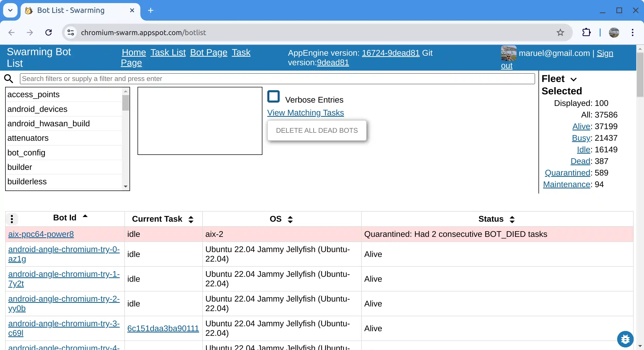Image resolution: width=644 pixels, height=350 pixels.
Task: Click the bug report floating icon
Action: (625, 339)
